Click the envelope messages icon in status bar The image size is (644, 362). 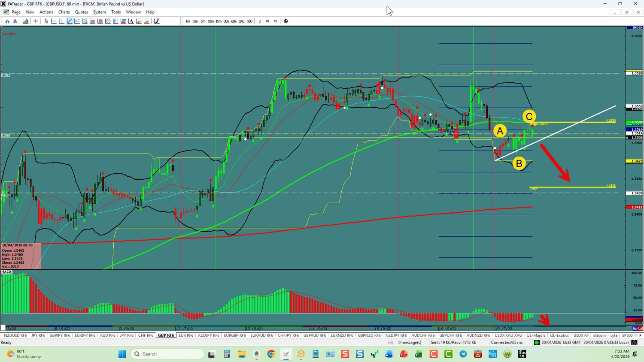tap(390, 342)
